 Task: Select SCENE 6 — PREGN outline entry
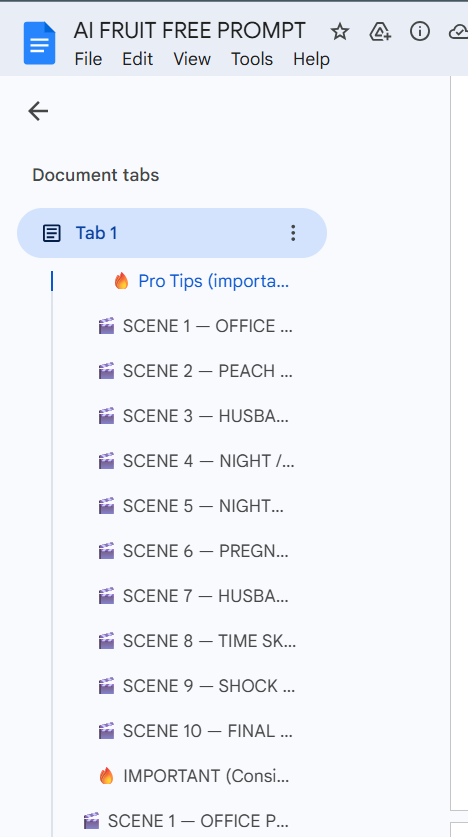tap(194, 551)
